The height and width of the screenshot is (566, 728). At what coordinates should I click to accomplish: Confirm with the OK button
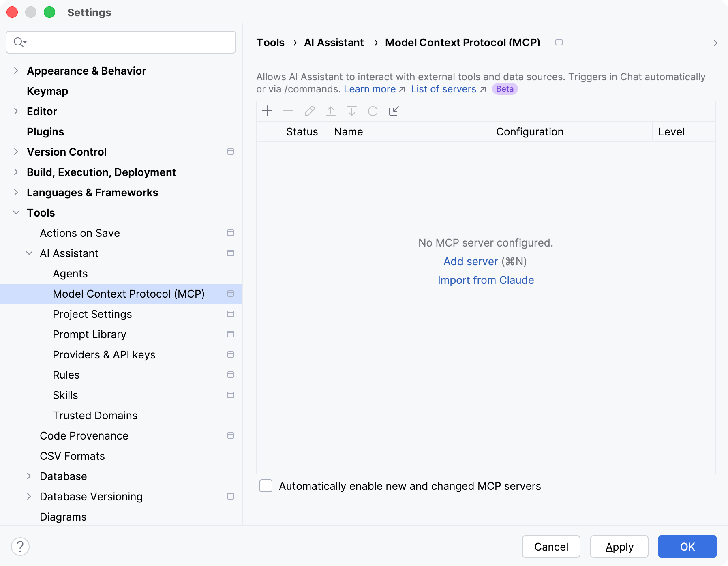(x=687, y=547)
